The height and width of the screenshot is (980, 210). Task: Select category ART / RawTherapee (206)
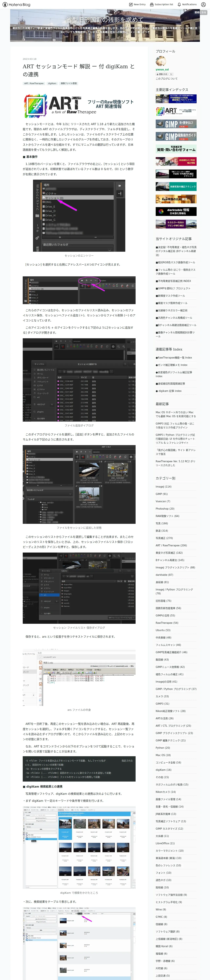(171, 546)
